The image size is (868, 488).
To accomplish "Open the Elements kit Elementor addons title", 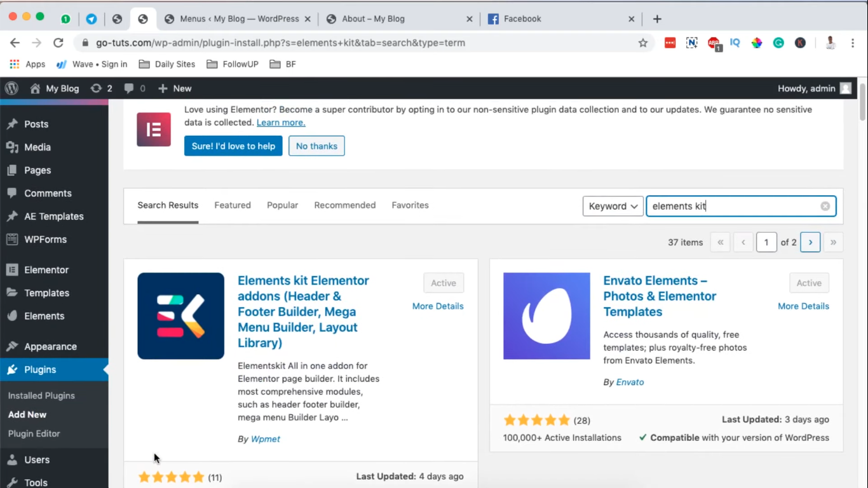I will click(303, 311).
